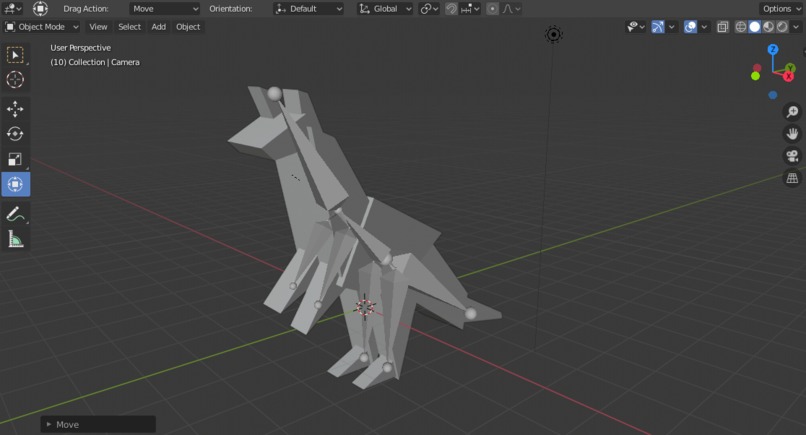Viewport: 806px width, 435px height.
Task: Open the Options dropdown
Action: [781, 9]
